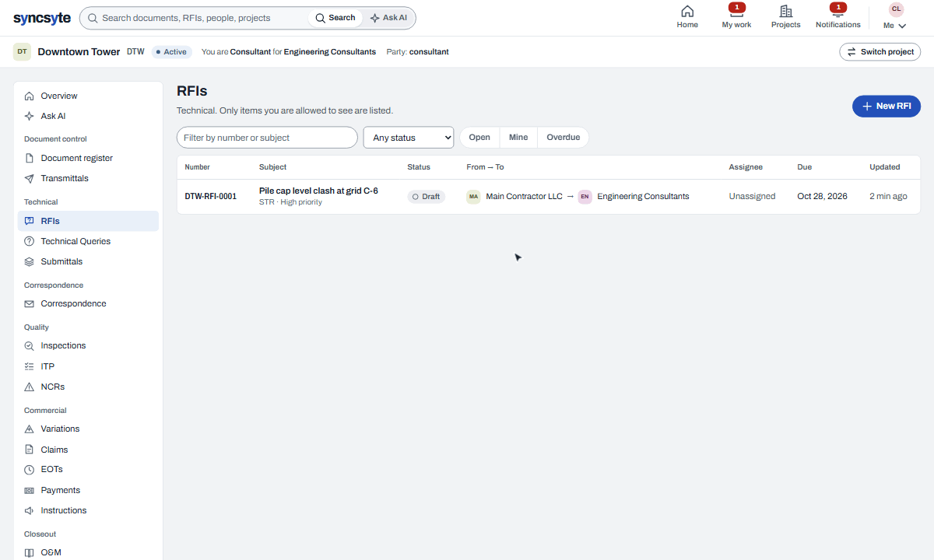The width and height of the screenshot is (934, 560).
Task: Click the Payments banknote icon
Action: point(30,490)
